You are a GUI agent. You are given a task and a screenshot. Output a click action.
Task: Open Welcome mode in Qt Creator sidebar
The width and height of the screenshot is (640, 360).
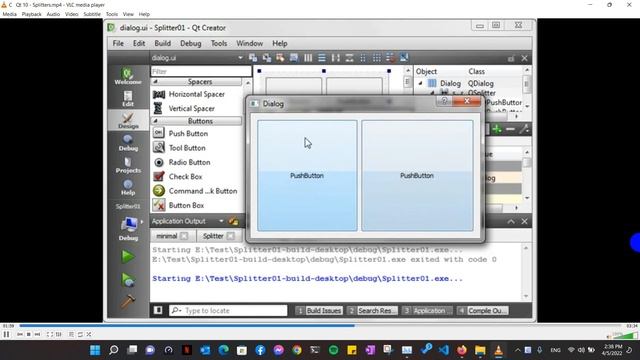[128, 76]
